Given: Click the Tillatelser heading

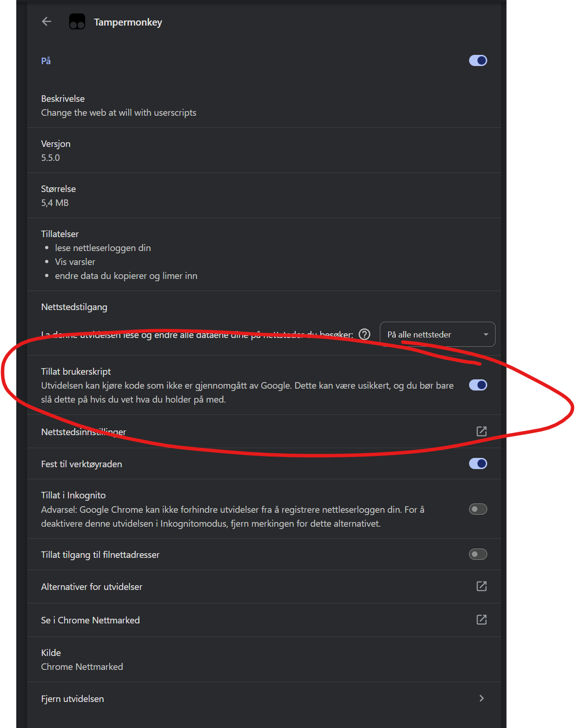Looking at the screenshot, I should [x=60, y=234].
